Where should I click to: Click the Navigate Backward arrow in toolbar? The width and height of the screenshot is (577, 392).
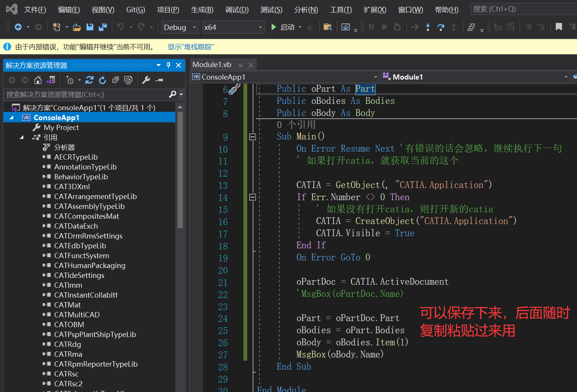tap(18, 27)
